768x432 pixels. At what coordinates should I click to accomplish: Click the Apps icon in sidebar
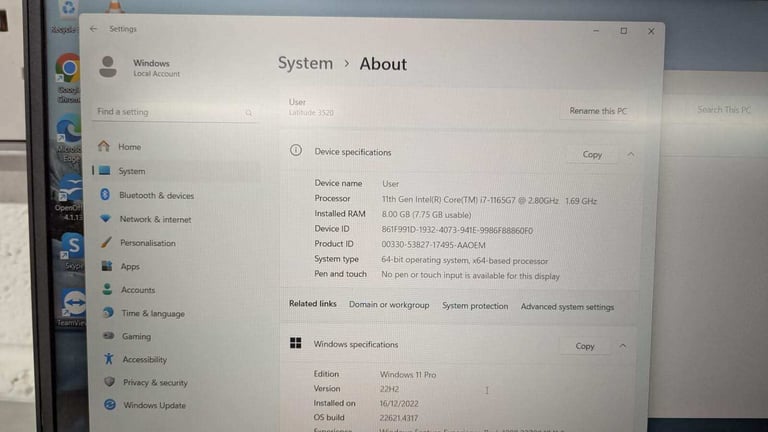(107, 266)
